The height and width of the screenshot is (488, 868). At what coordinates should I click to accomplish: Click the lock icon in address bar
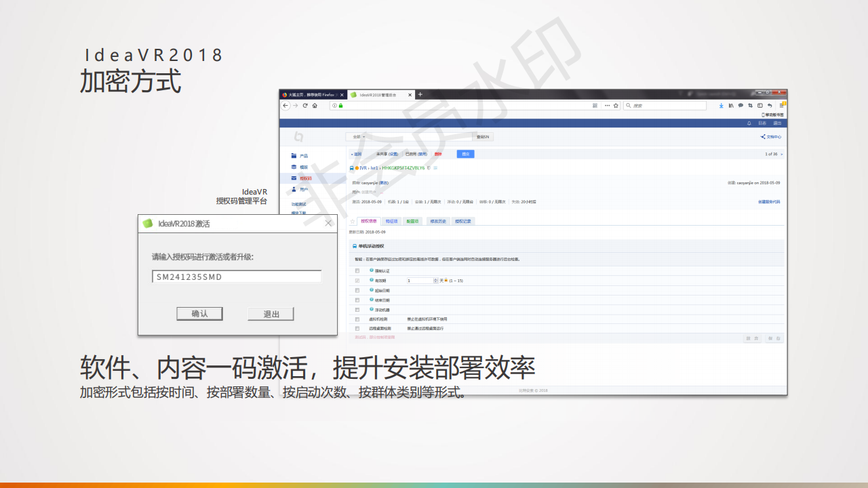point(340,106)
